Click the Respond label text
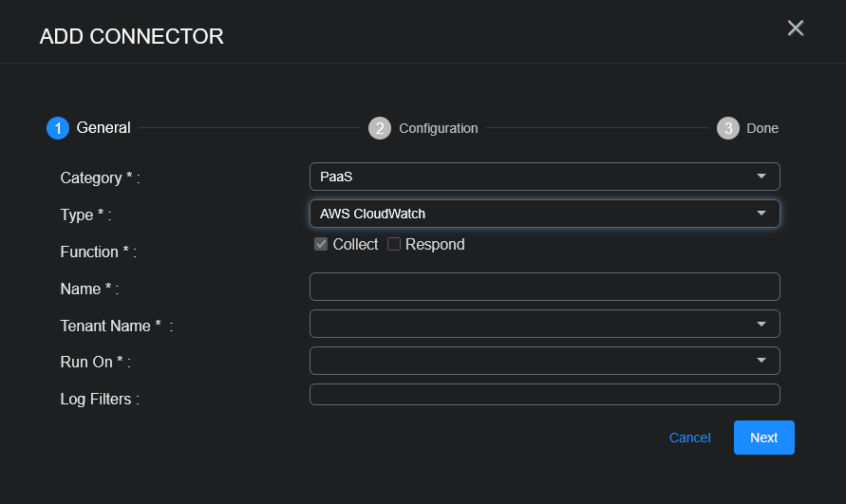The image size is (846, 504). tap(435, 245)
